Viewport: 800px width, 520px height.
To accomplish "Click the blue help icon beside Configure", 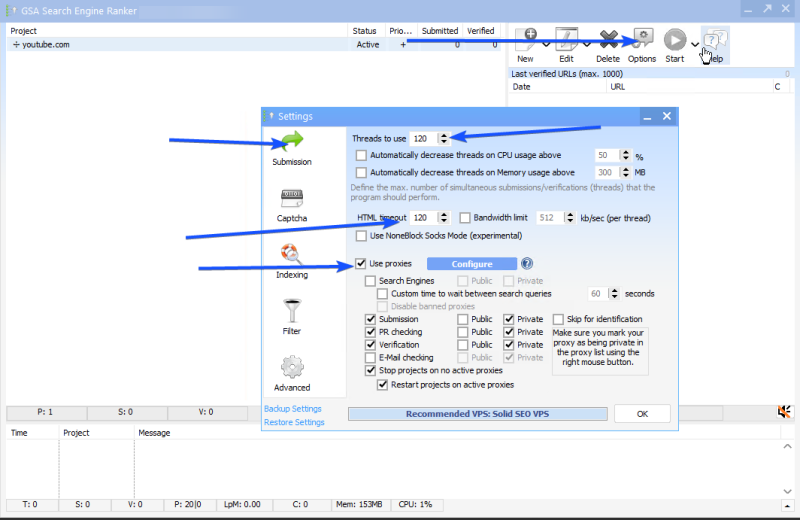I will click(526, 264).
